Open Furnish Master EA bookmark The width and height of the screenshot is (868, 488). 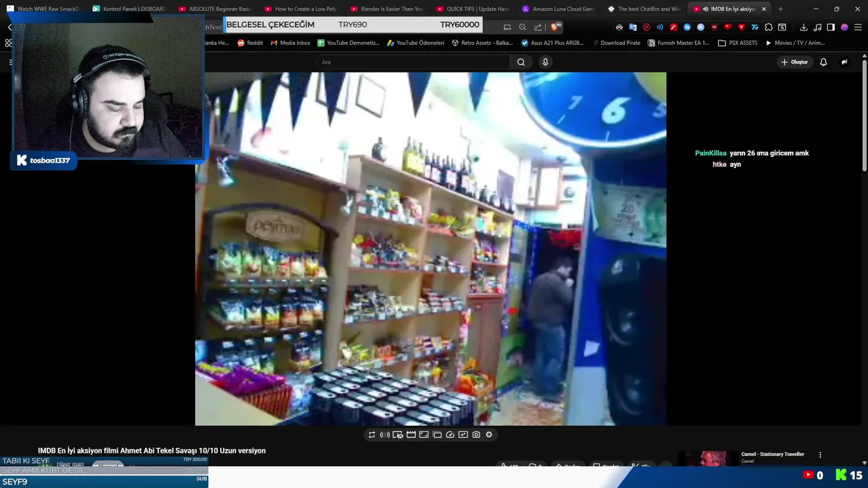tap(678, 43)
